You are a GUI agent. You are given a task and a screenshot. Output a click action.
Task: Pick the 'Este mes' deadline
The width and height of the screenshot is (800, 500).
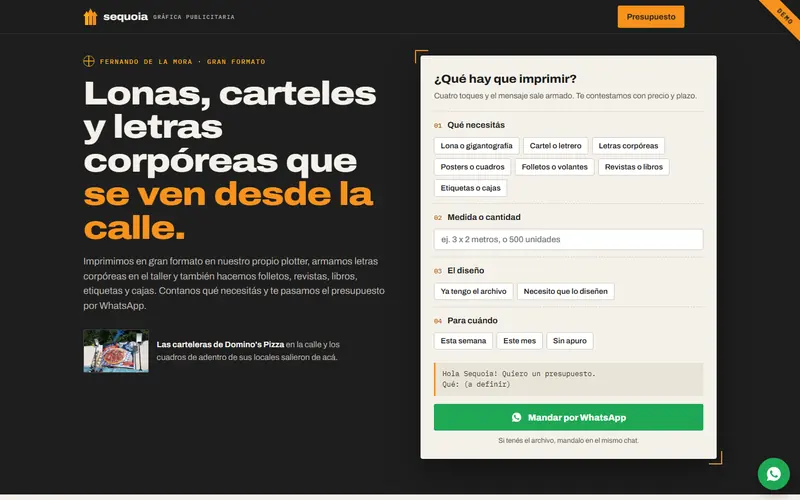(519, 341)
